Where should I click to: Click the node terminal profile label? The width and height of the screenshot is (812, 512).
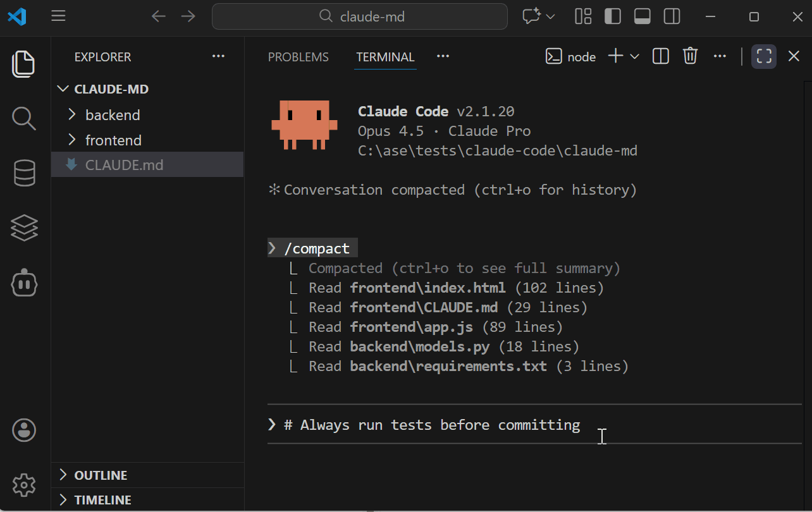click(570, 57)
